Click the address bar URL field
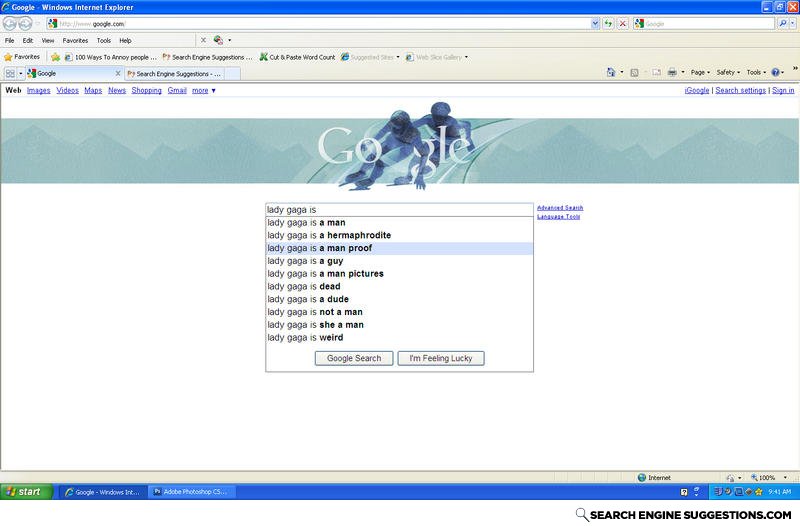 319,23
